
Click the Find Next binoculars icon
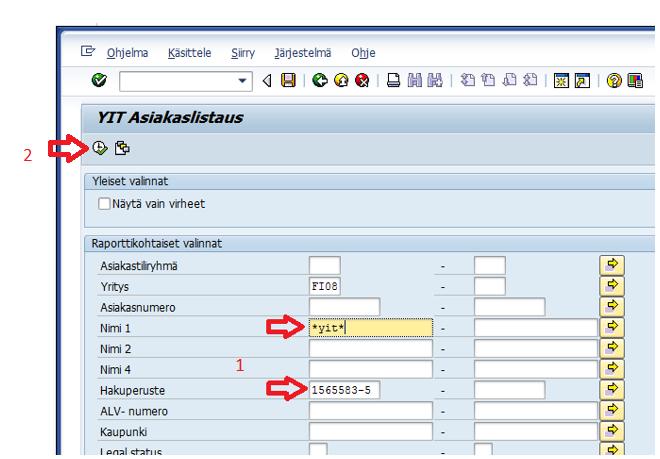pos(435,80)
